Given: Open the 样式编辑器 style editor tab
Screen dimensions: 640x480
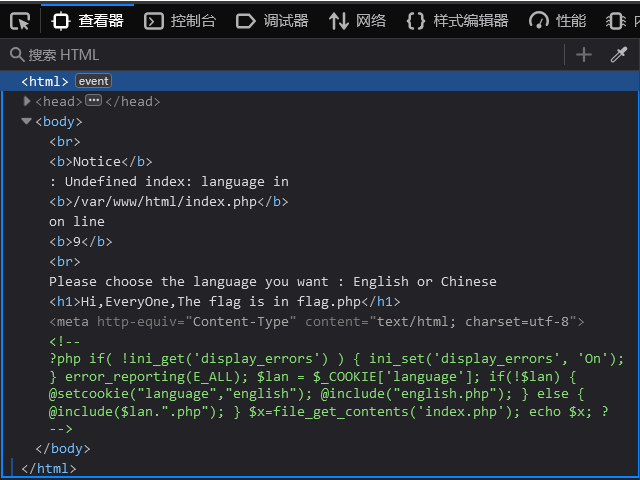Looking at the screenshot, I should [457, 21].
